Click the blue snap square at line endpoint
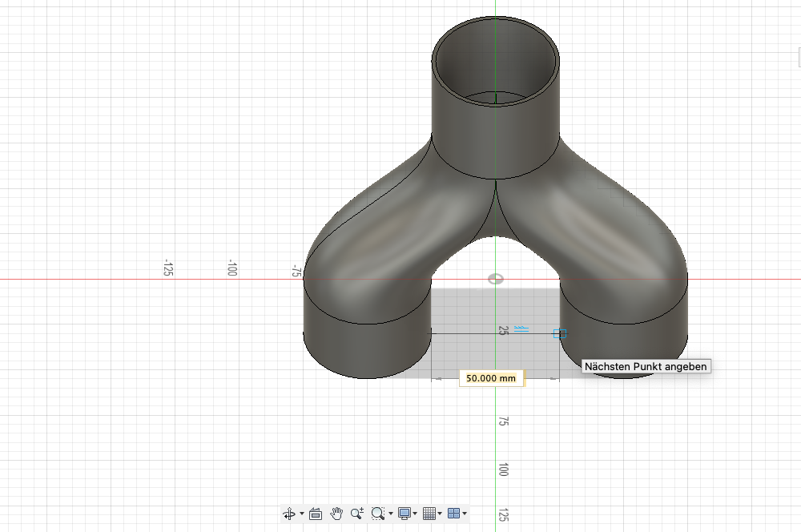The width and height of the screenshot is (801, 532). (560, 334)
